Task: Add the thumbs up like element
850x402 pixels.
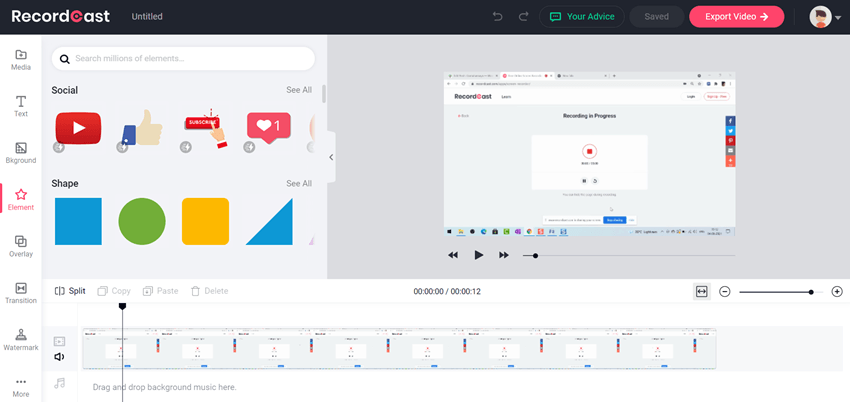Action: [x=141, y=128]
